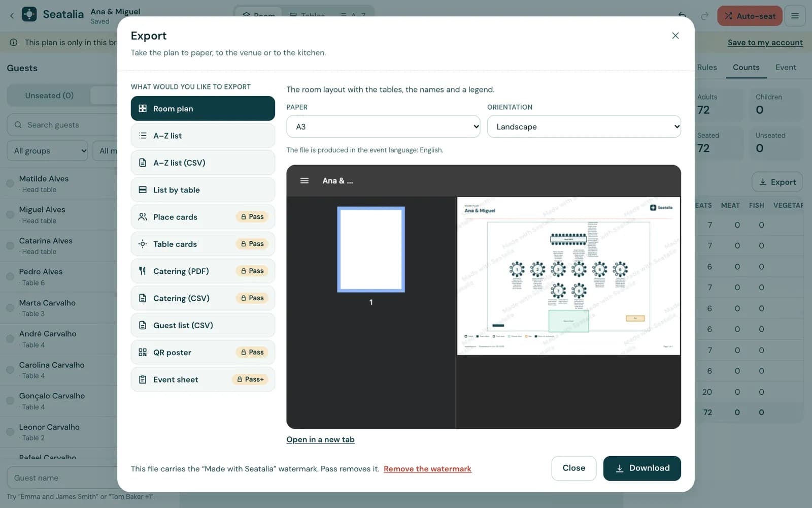This screenshot has width=812, height=508.
Task: Select Catering (PDF) export option
Action: 203,271
